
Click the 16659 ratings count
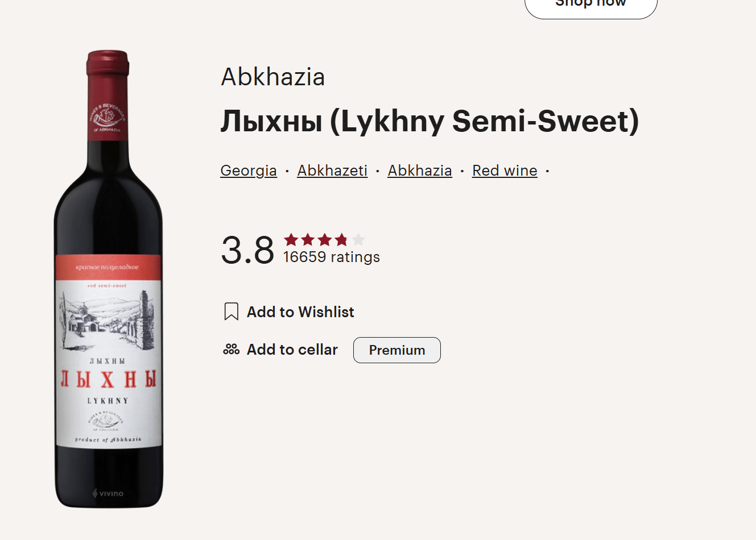332,257
